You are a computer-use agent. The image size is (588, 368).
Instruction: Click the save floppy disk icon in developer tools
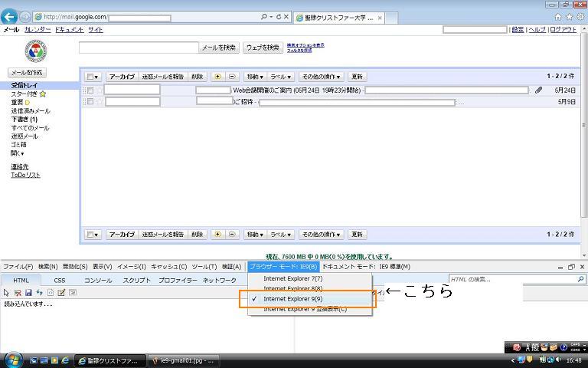point(28,293)
